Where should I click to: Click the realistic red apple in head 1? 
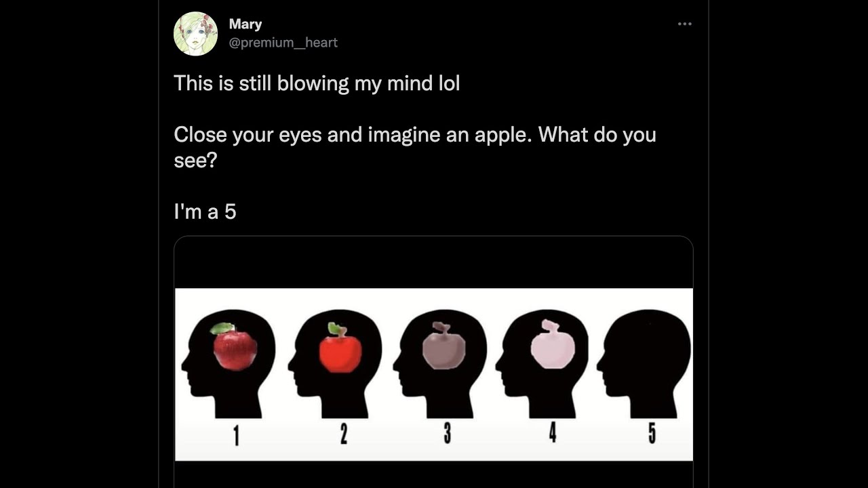coord(235,349)
